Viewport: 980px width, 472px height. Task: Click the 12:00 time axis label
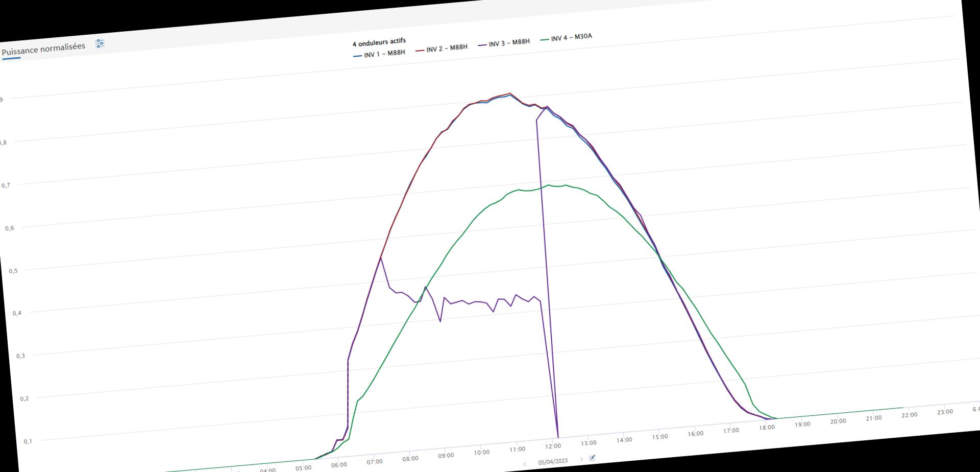click(553, 446)
